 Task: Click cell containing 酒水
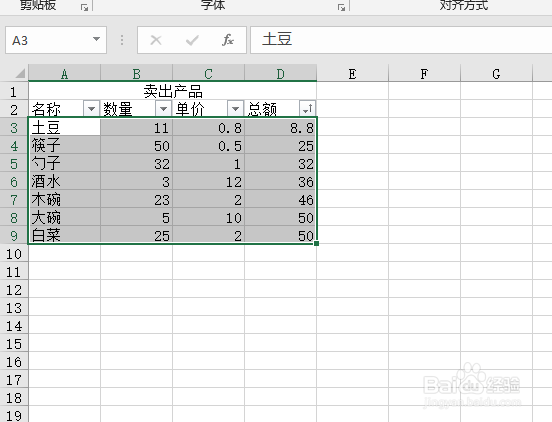click(x=64, y=181)
